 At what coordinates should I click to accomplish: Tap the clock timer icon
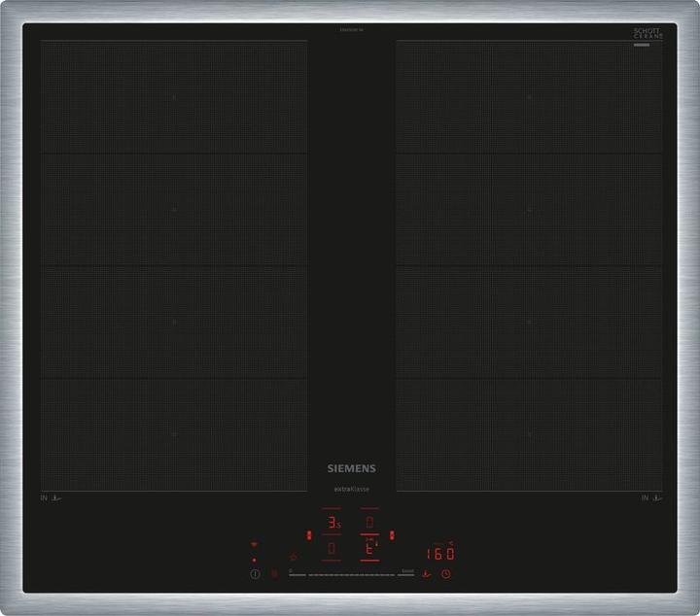446,573
